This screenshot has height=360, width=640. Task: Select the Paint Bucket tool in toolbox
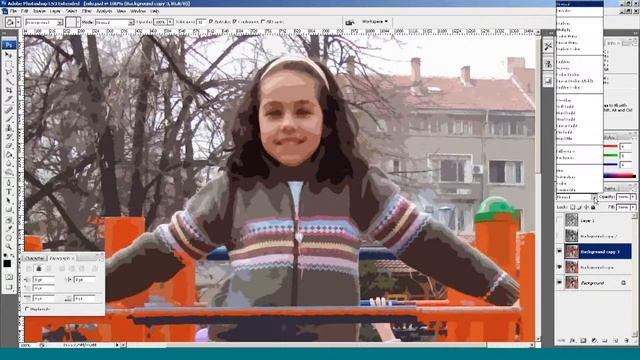(9, 155)
